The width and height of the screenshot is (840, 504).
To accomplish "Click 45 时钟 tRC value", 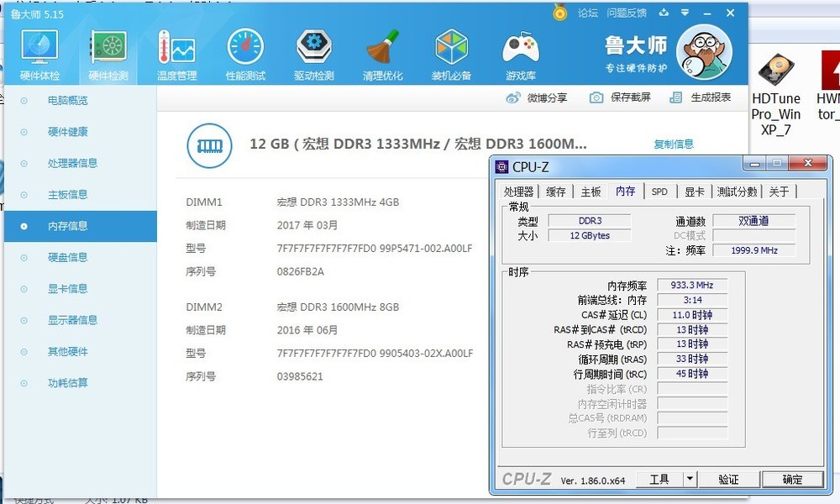I will tap(692, 374).
